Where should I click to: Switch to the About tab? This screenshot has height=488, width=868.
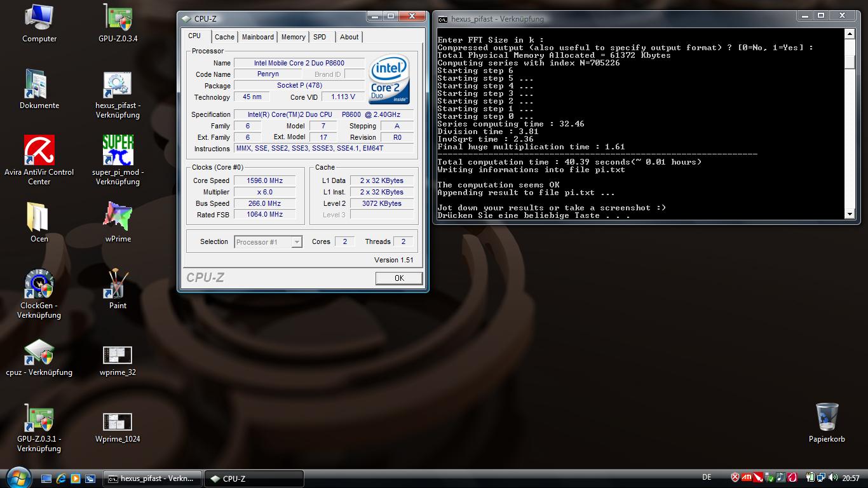click(349, 37)
